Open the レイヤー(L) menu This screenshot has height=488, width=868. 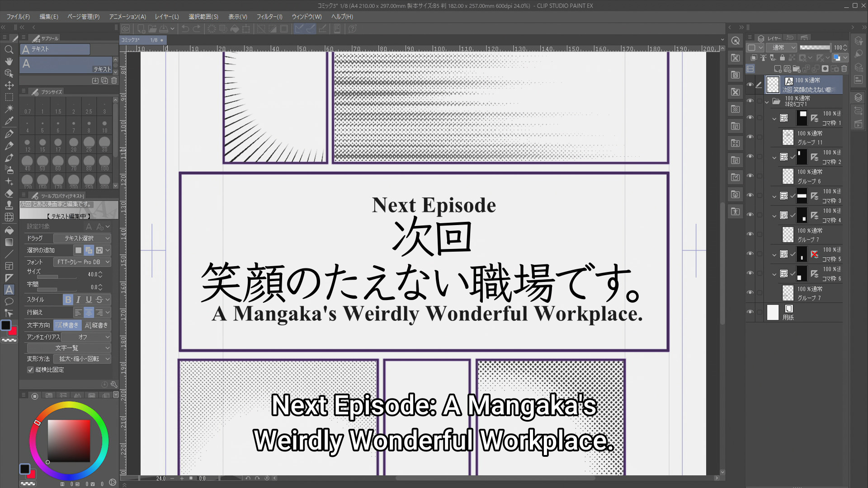[166, 17]
